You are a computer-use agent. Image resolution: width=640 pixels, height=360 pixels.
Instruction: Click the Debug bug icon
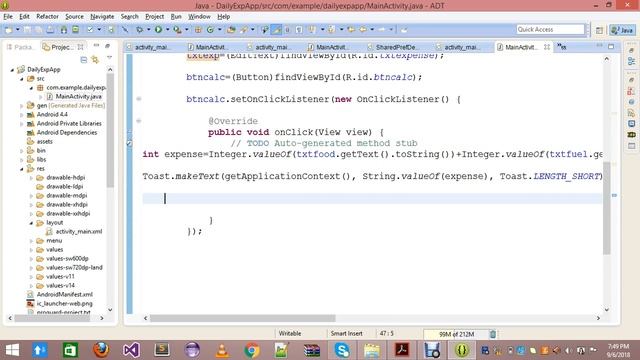click(140, 29)
